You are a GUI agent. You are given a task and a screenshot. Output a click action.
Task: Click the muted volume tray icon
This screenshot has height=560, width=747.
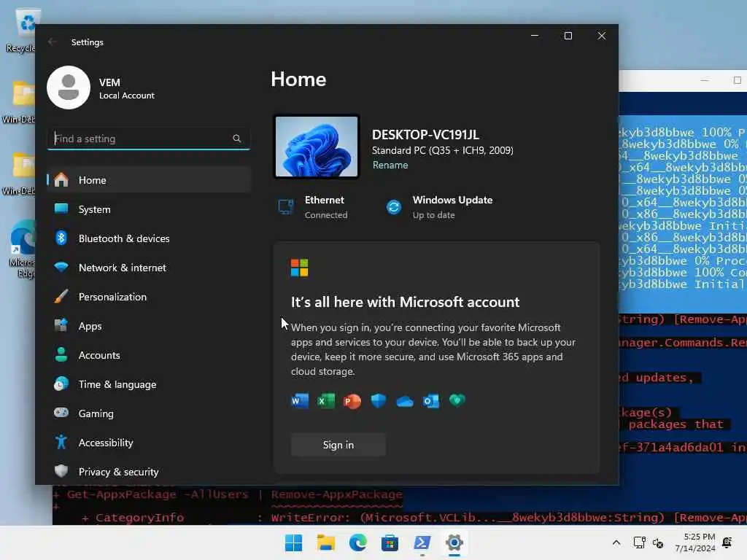tap(658, 542)
